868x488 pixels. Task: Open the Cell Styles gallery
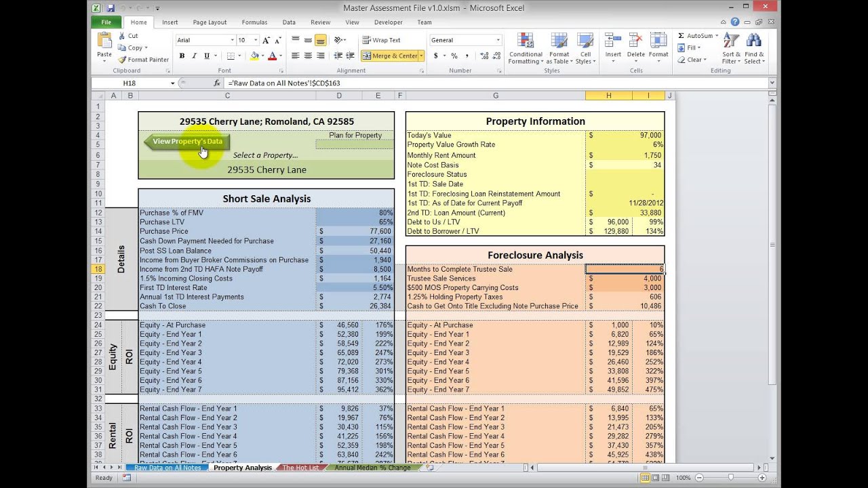pyautogui.click(x=585, y=49)
